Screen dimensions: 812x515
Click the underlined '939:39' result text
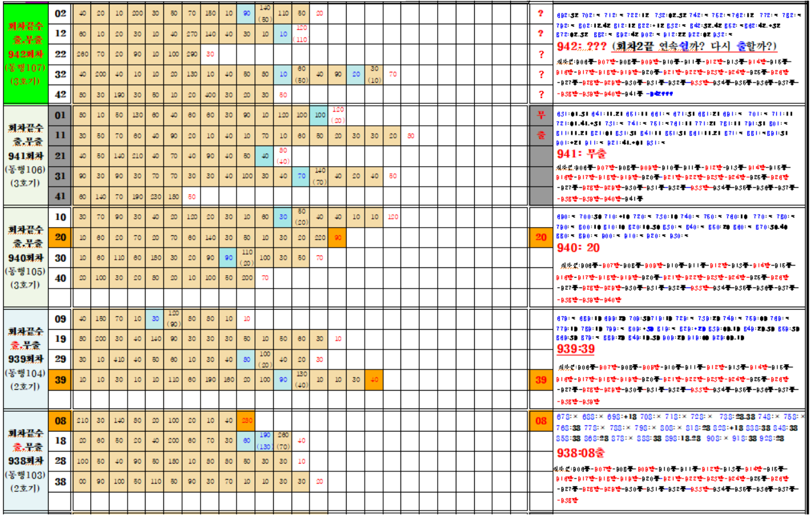click(576, 348)
